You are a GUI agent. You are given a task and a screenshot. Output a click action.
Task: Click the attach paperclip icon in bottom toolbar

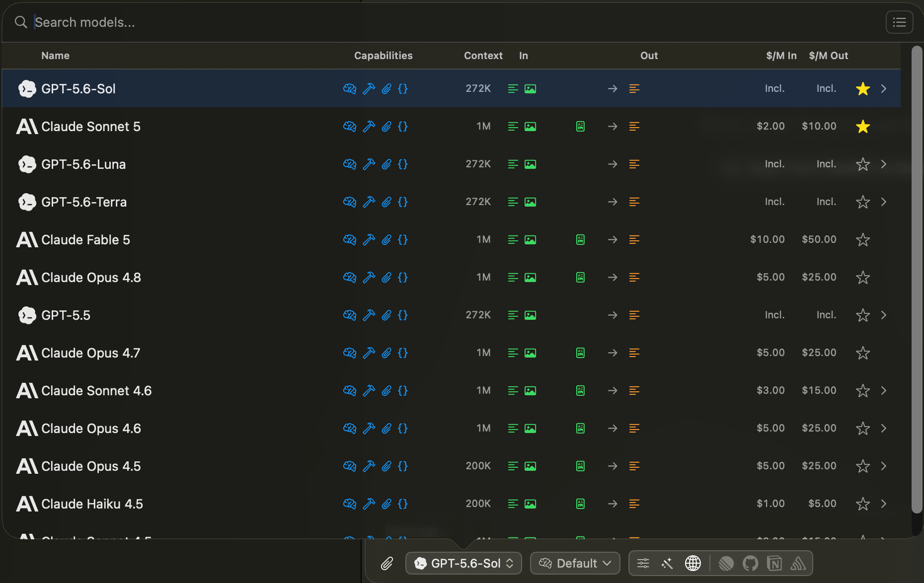click(387, 563)
